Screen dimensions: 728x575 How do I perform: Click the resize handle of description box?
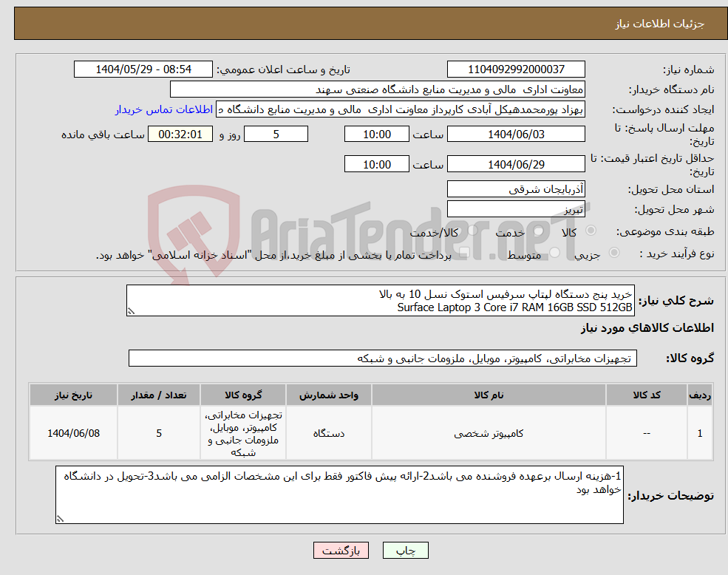point(131,312)
